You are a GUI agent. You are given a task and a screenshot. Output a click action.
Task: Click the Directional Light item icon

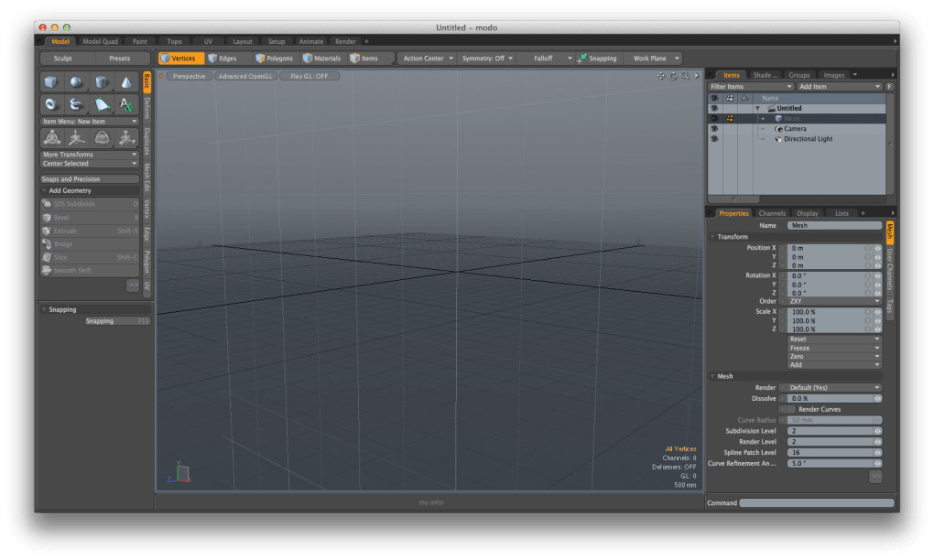pos(778,139)
